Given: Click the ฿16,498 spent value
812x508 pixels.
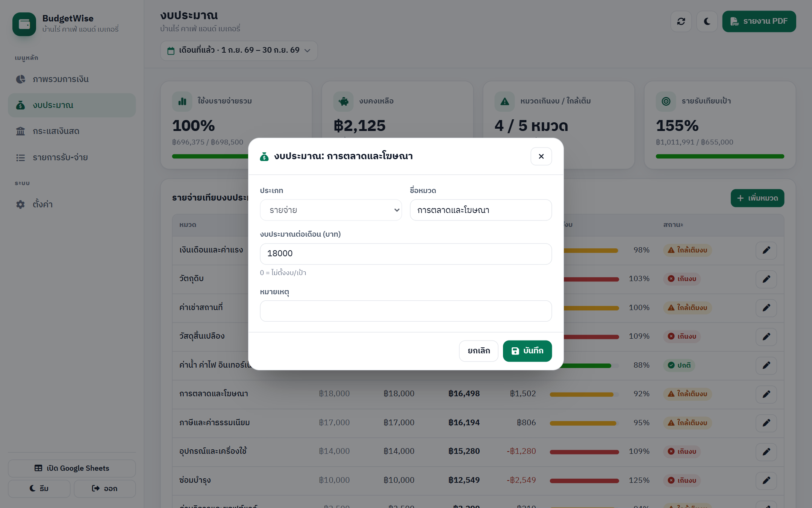Looking at the screenshot, I should (x=464, y=394).
